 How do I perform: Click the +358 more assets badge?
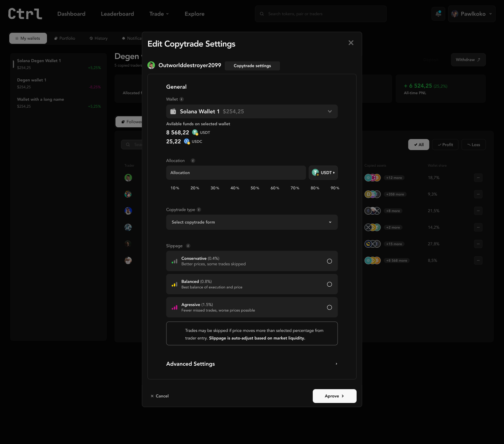[x=395, y=194]
